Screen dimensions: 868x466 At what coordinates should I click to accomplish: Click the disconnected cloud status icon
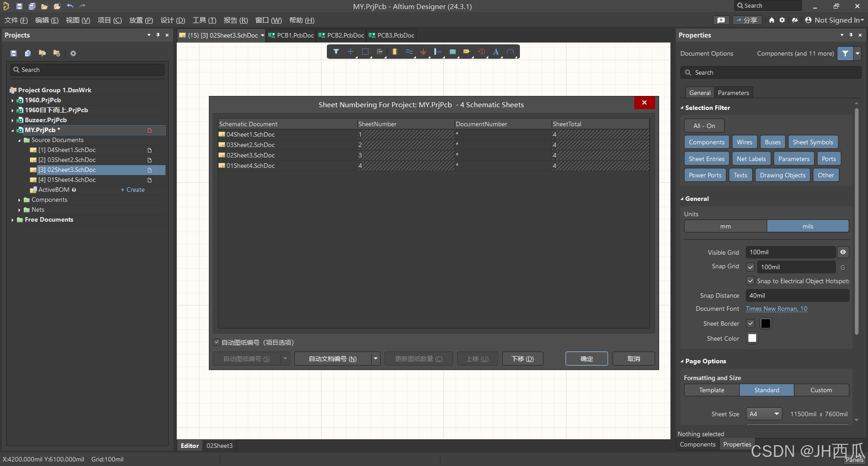795,20
